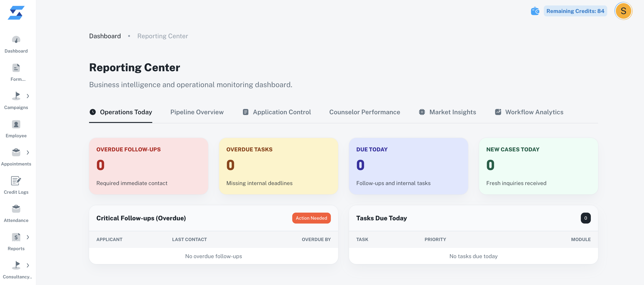Click the Critical Follow-ups (Overdue) heading
The height and width of the screenshot is (285, 644).
click(141, 218)
